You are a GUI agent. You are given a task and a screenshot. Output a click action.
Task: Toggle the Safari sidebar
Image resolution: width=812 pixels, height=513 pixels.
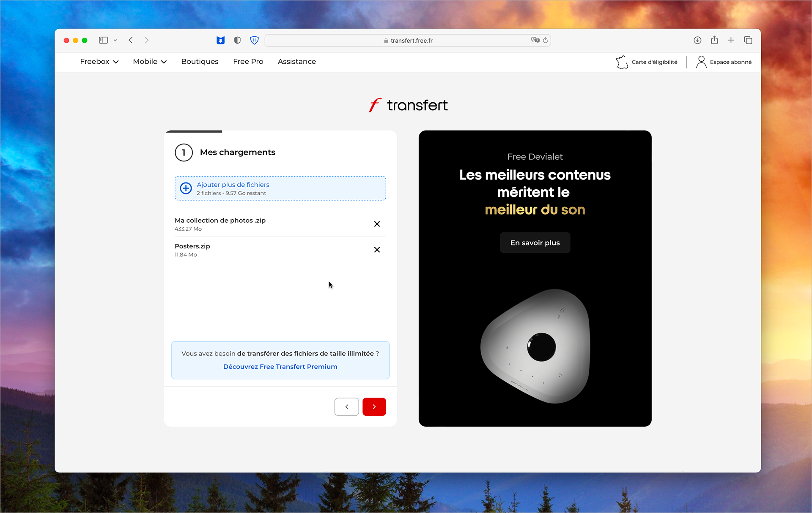(x=103, y=41)
